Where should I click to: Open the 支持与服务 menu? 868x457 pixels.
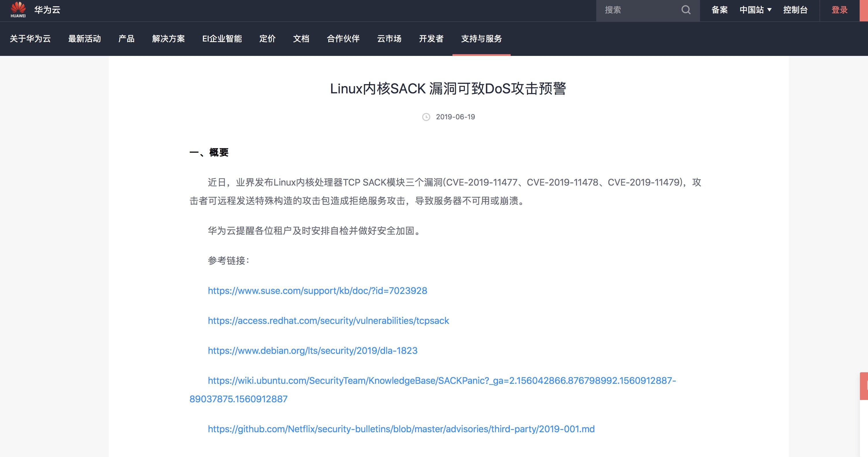tap(481, 39)
